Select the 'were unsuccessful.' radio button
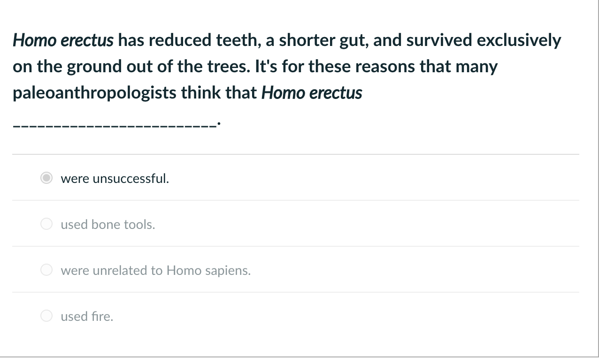This screenshot has width=599, height=364. (x=46, y=178)
